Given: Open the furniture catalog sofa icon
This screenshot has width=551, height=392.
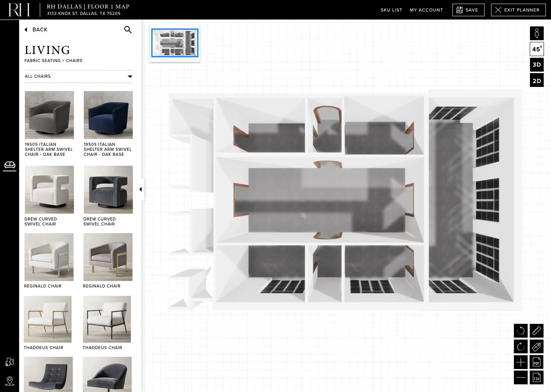Looking at the screenshot, I should (10, 166).
